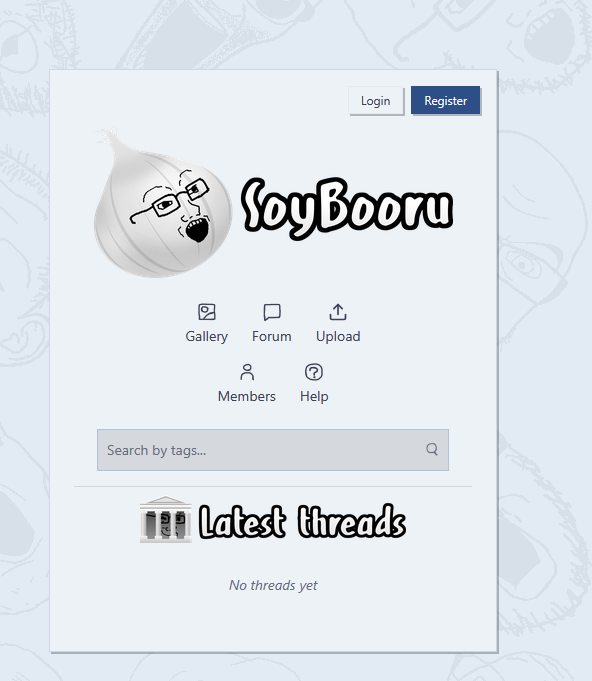Click the divider line above Latest threads
Image resolution: width=592 pixels, height=681 pixels.
273,486
